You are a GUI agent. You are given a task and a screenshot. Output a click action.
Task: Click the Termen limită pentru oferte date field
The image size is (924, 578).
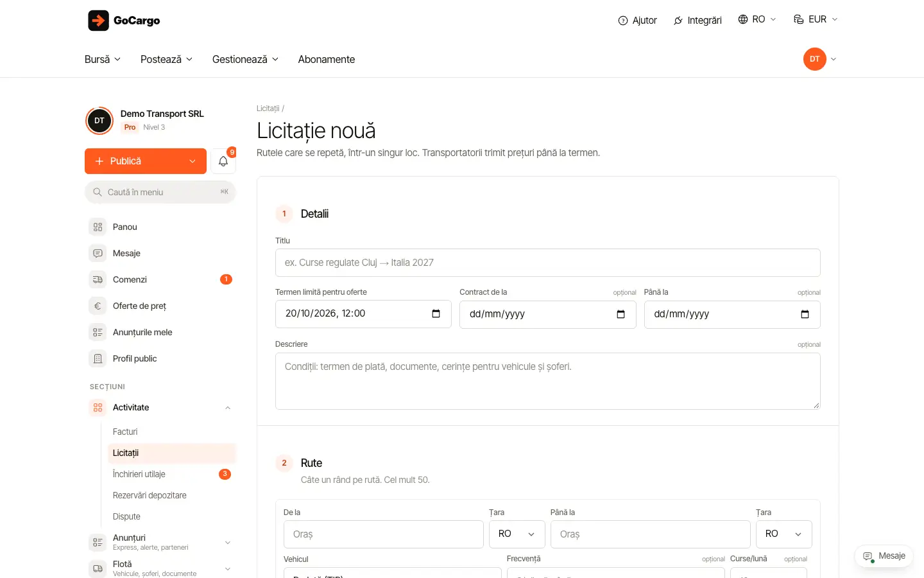coord(363,314)
